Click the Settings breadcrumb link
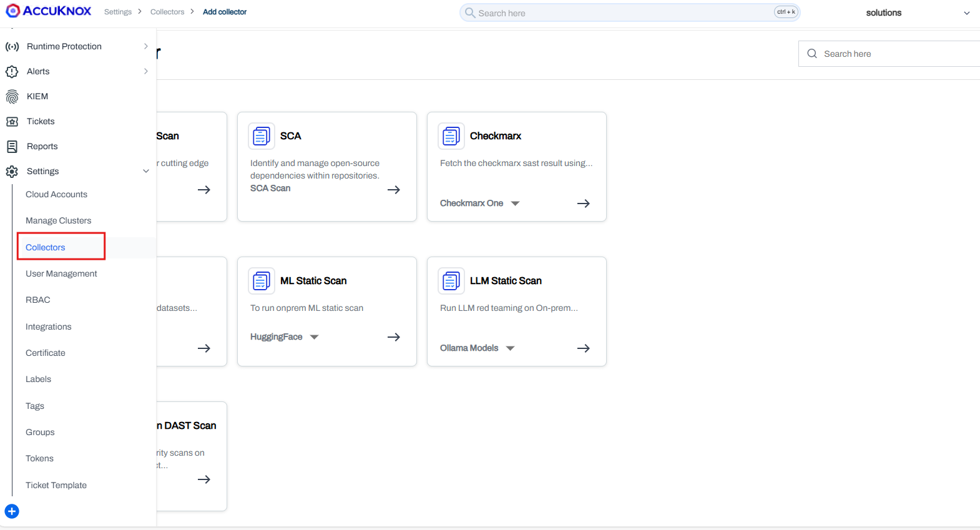Screen dimensions: 980x530 coord(118,12)
